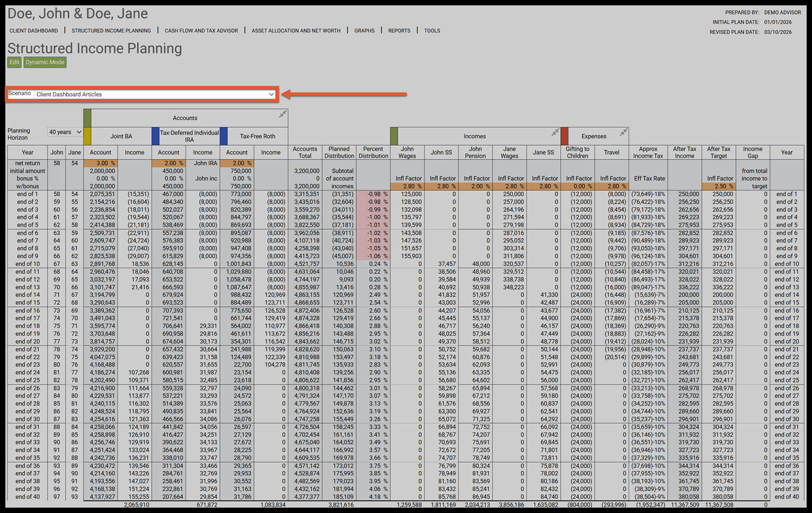Collapse the Incomes section using its corner icon
812x513 pixels.
coord(555,132)
